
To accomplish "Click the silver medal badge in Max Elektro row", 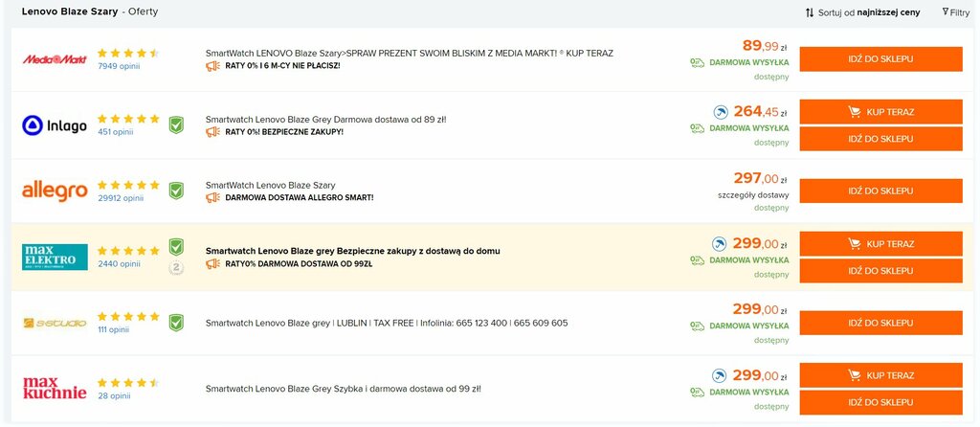I will pos(176,268).
